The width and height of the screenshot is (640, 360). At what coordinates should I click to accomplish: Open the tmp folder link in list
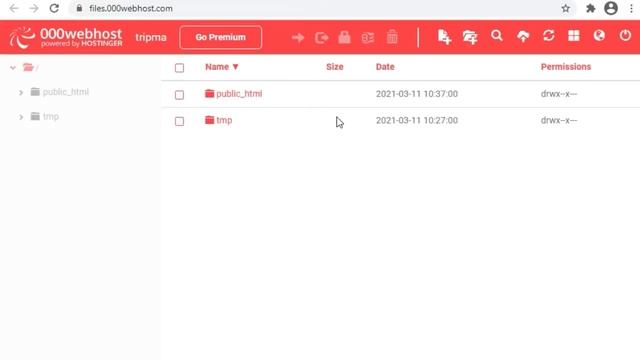coord(224,120)
